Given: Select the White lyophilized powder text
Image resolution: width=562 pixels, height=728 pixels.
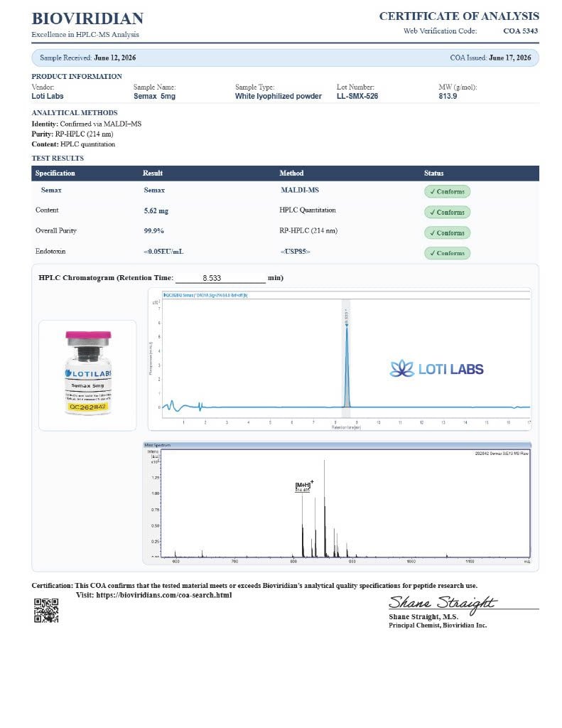Looking at the screenshot, I should coord(278,96).
